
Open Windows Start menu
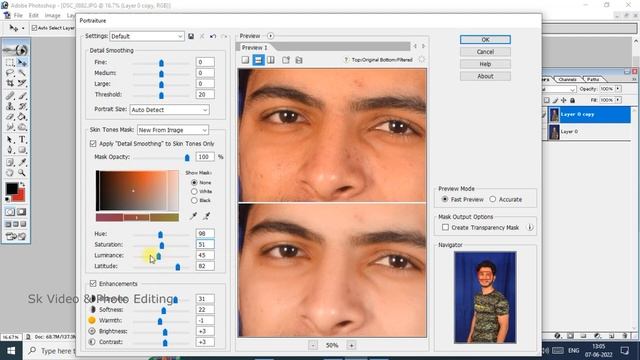(11, 351)
